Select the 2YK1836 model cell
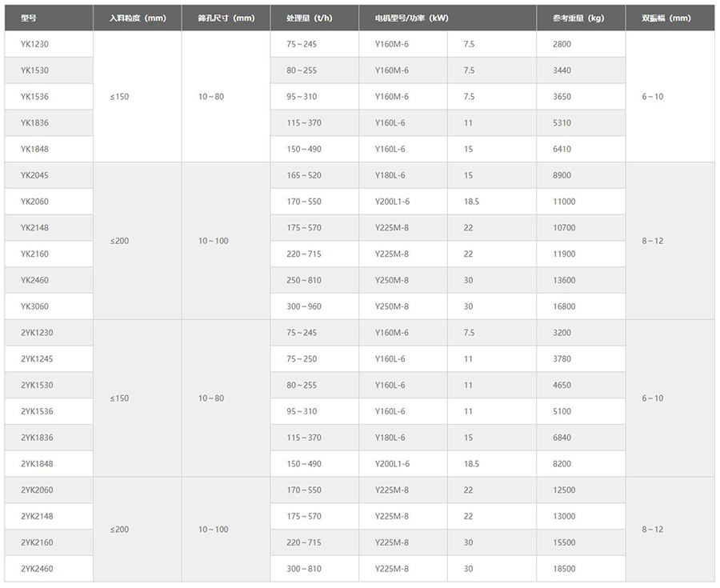 pos(49,438)
